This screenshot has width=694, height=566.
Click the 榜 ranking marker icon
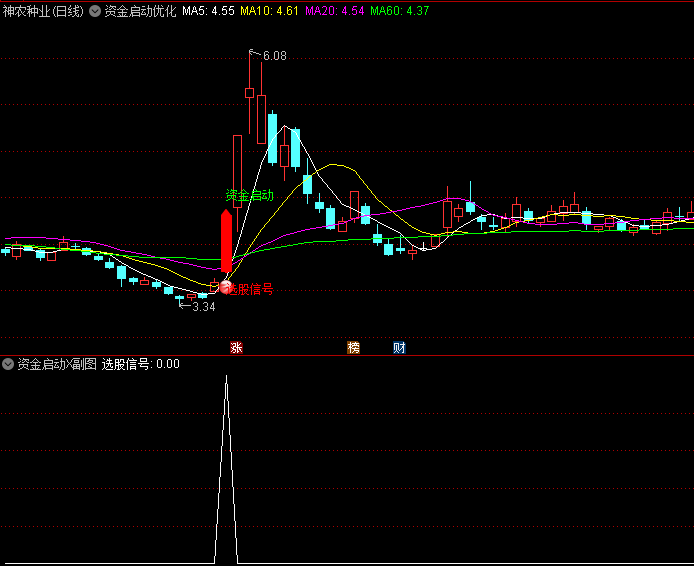click(x=353, y=348)
